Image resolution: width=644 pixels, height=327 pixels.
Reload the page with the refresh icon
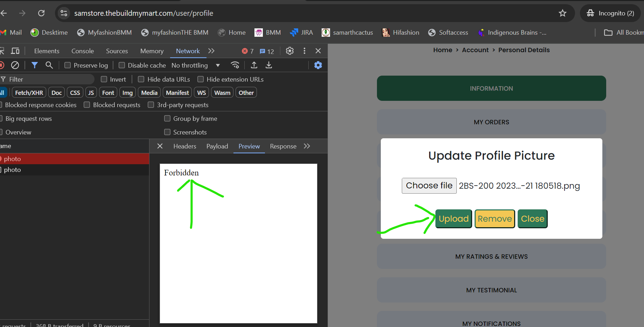(41, 13)
